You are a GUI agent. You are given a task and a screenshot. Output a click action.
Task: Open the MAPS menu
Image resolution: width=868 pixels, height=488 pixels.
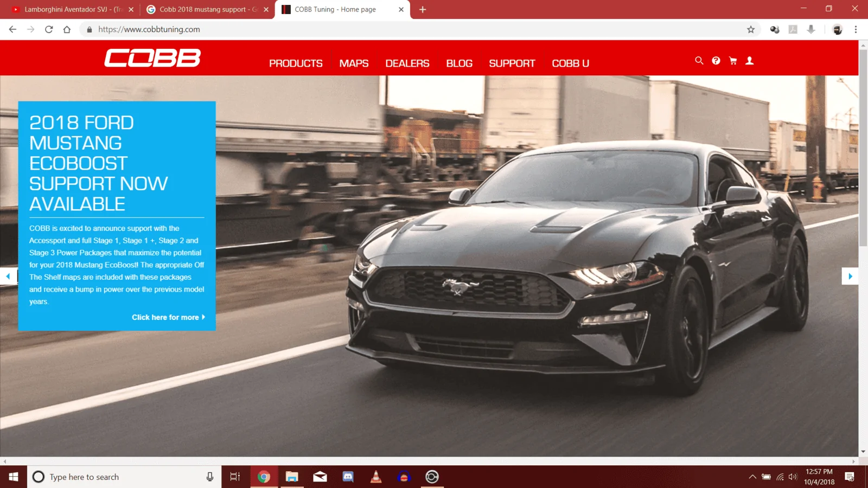pyautogui.click(x=354, y=63)
